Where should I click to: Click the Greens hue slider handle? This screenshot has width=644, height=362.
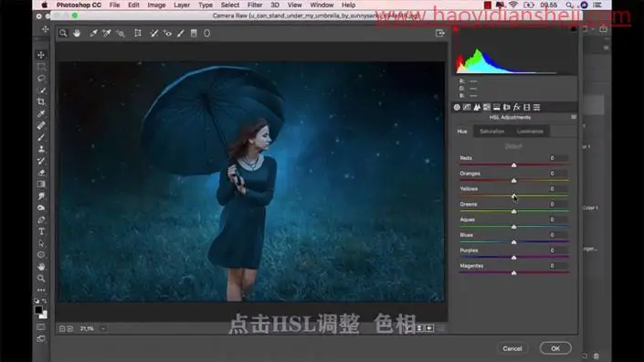pos(513,211)
